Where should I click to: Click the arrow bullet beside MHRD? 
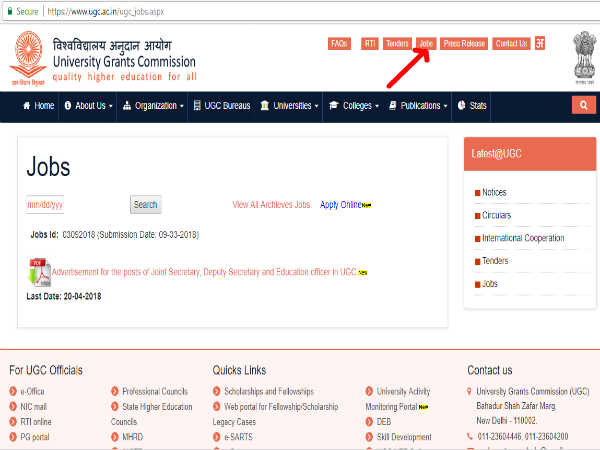115,437
